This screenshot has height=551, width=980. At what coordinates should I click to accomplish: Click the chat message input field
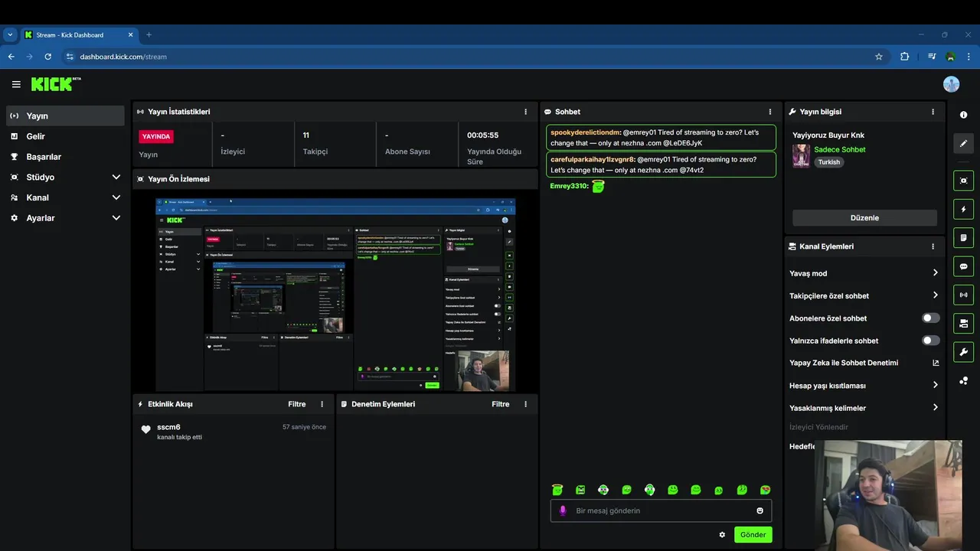661,510
